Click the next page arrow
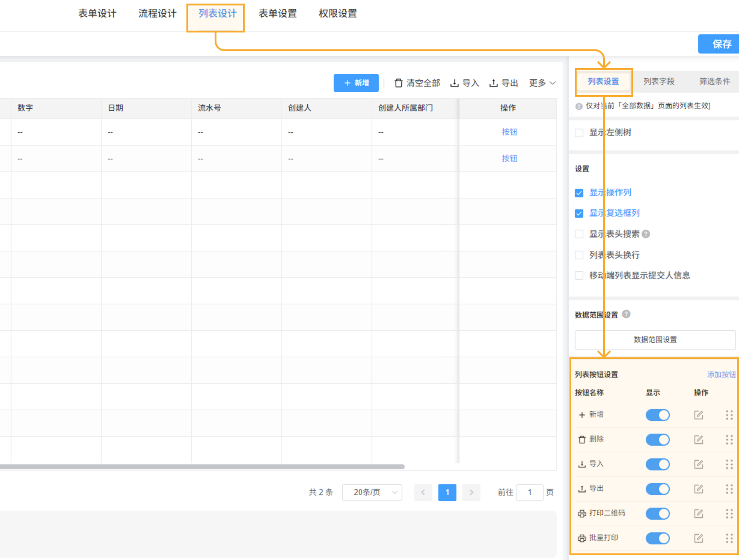 pyautogui.click(x=471, y=492)
